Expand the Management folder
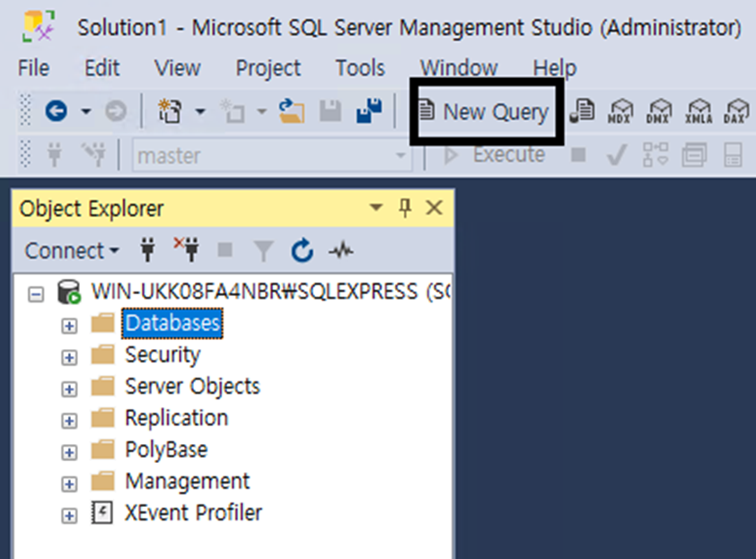This screenshot has width=756, height=559. tap(69, 484)
